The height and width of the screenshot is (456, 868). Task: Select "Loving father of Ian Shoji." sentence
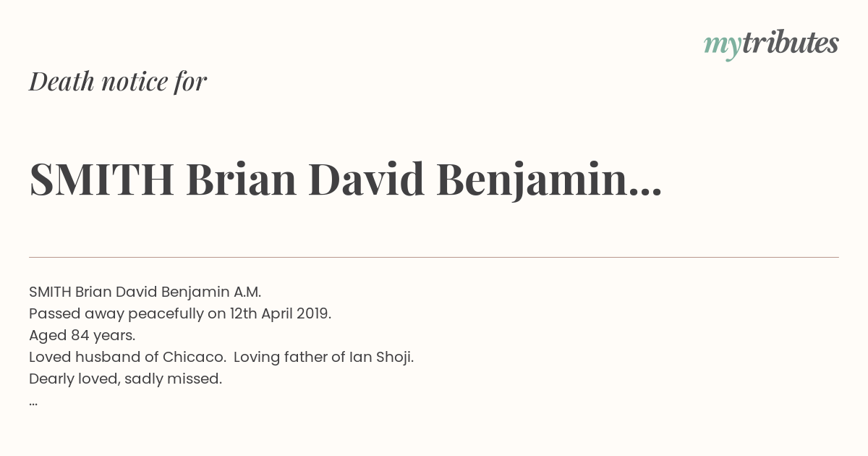point(324,357)
